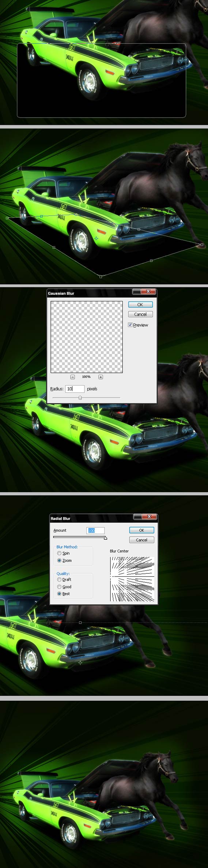
Task: Close the Radial Blur dialog
Action: tap(150, 516)
